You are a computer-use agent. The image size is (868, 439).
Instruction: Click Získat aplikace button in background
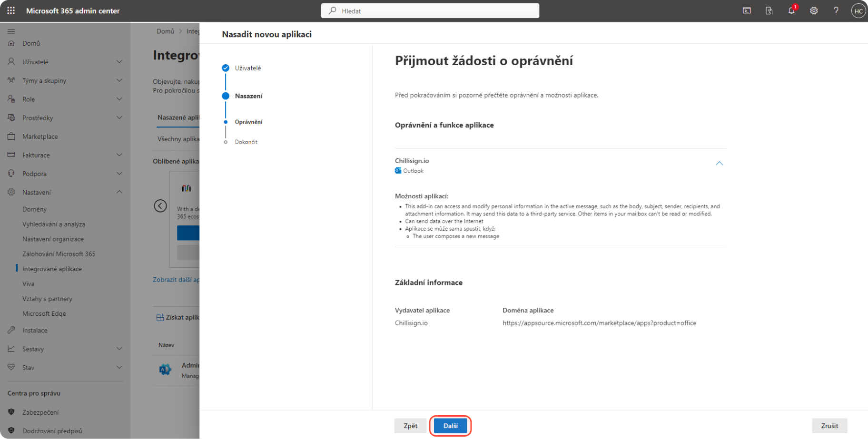[x=178, y=317]
